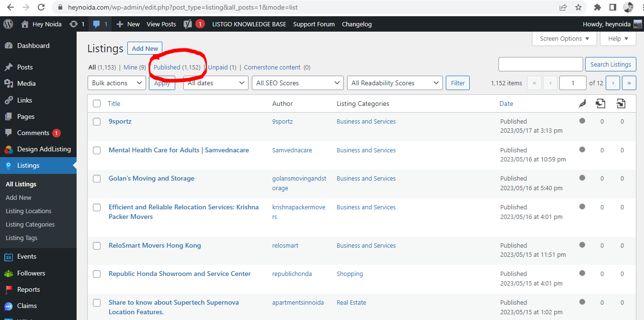
Task: Expand the All dates filter
Action: coord(215,82)
